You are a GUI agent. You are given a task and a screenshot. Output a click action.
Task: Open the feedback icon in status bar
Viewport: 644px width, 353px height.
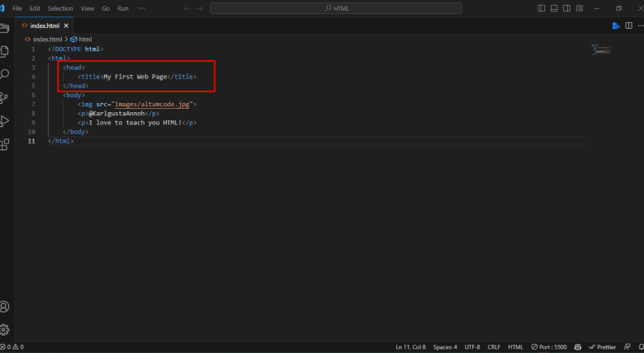click(627, 347)
